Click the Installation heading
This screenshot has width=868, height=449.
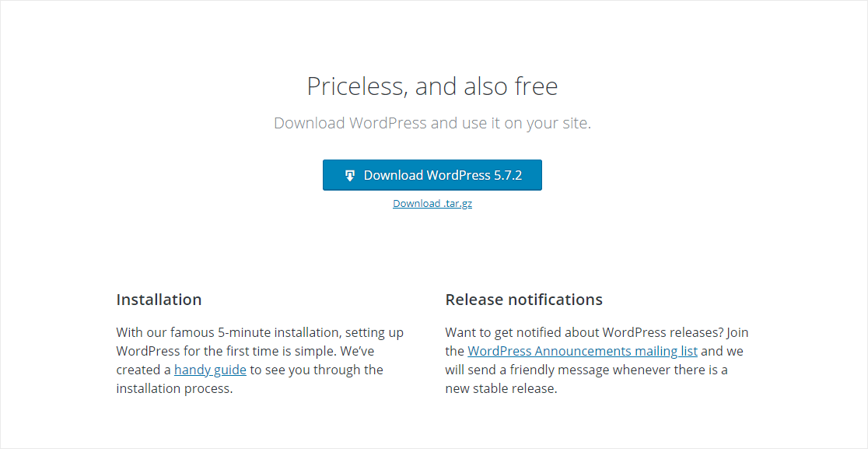(x=159, y=300)
